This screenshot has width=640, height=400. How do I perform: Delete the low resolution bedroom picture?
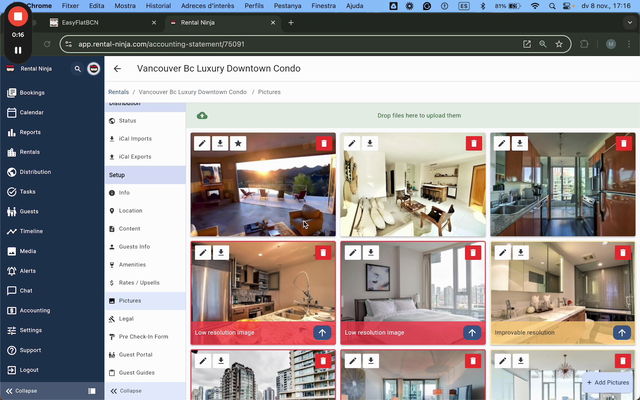(473, 253)
